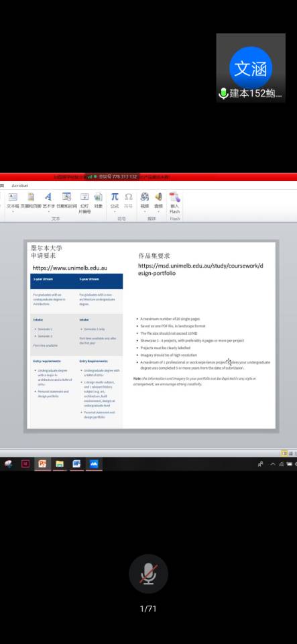297x644 pixels.
Task: Insert an equation (公式)
Action: 115,199
